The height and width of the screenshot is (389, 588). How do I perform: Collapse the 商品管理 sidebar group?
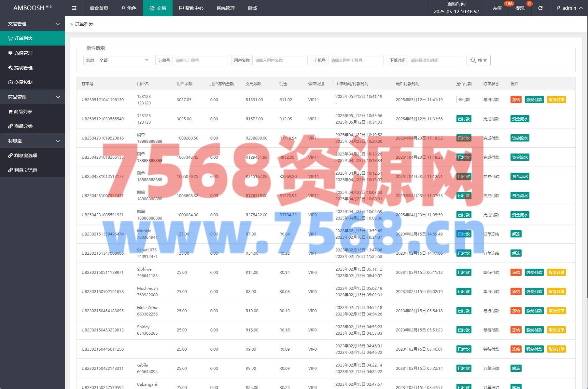pyautogui.click(x=33, y=97)
